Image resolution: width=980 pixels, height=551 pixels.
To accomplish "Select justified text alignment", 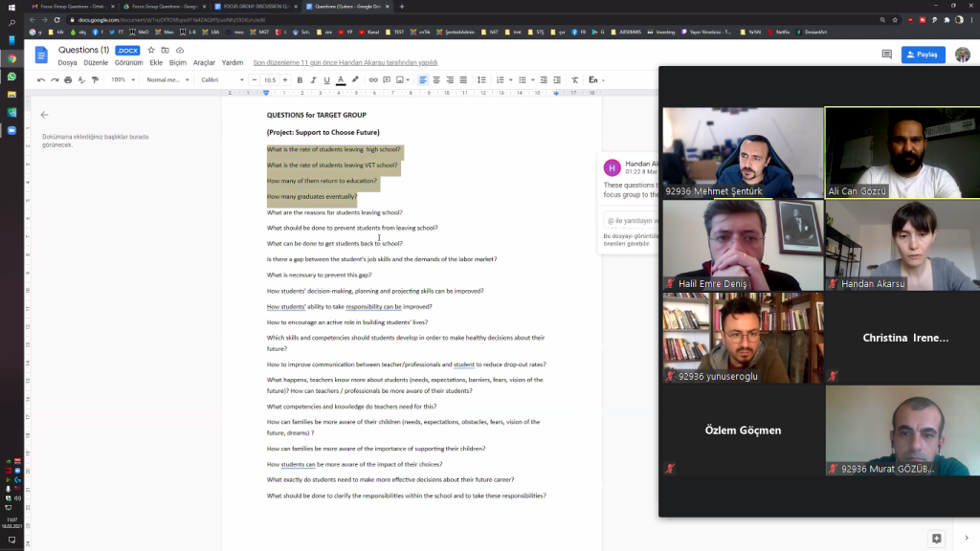I will tap(463, 80).
